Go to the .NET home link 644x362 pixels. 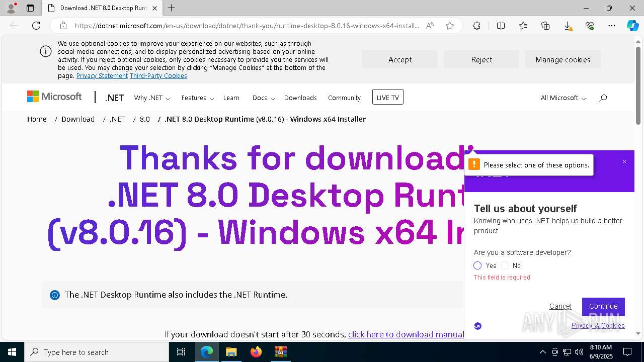(114, 98)
